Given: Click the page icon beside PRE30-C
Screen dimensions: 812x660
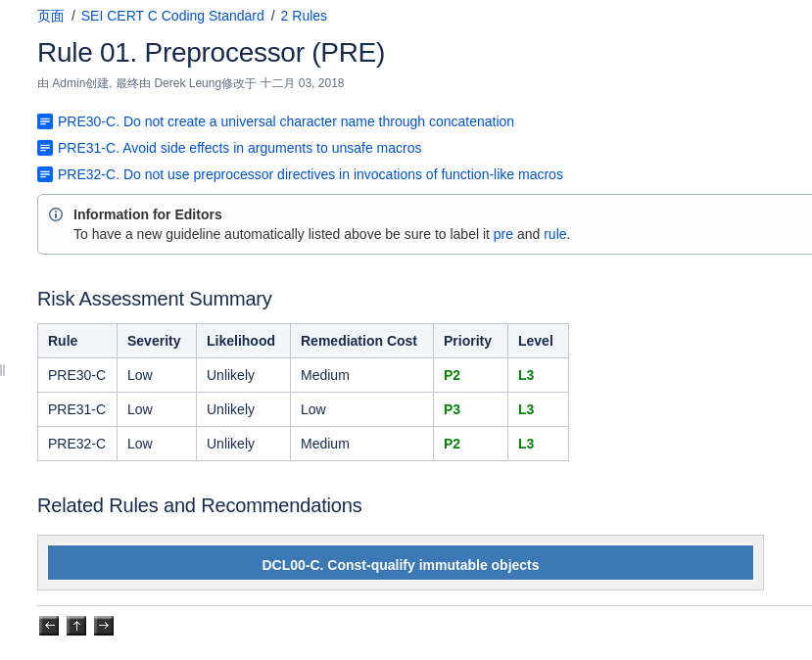Looking at the screenshot, I should [45, 121].
